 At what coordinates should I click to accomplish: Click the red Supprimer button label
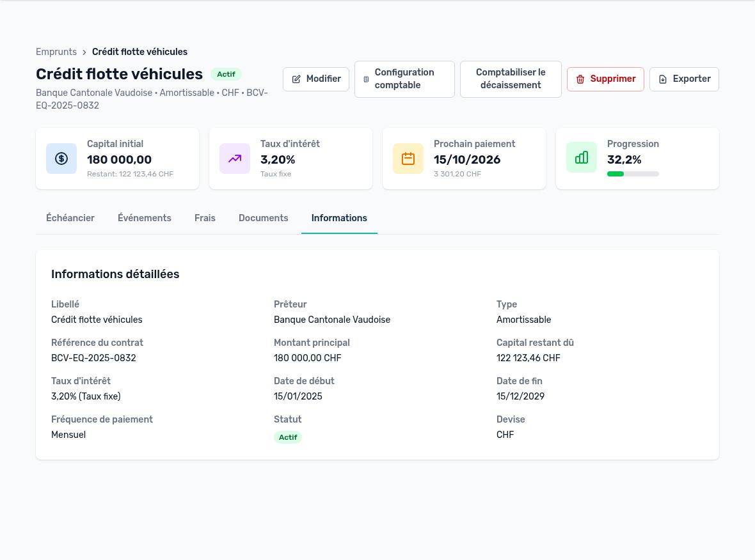coord(613,79)
